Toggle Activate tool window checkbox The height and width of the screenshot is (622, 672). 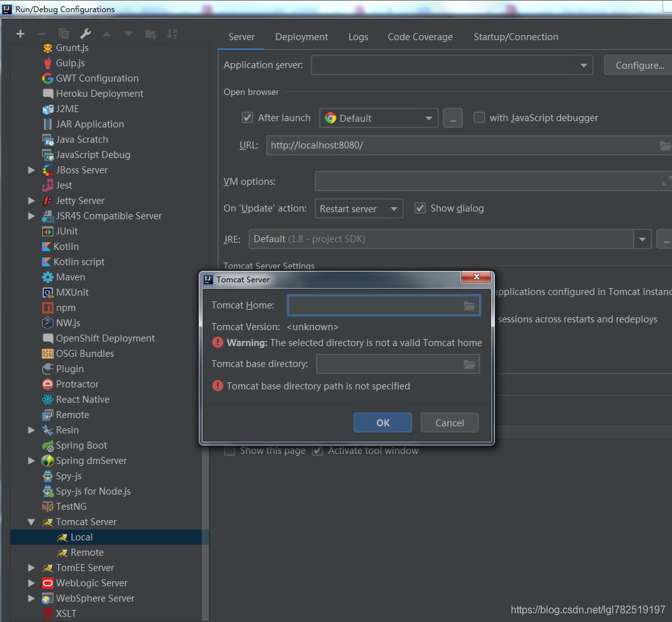318,451
